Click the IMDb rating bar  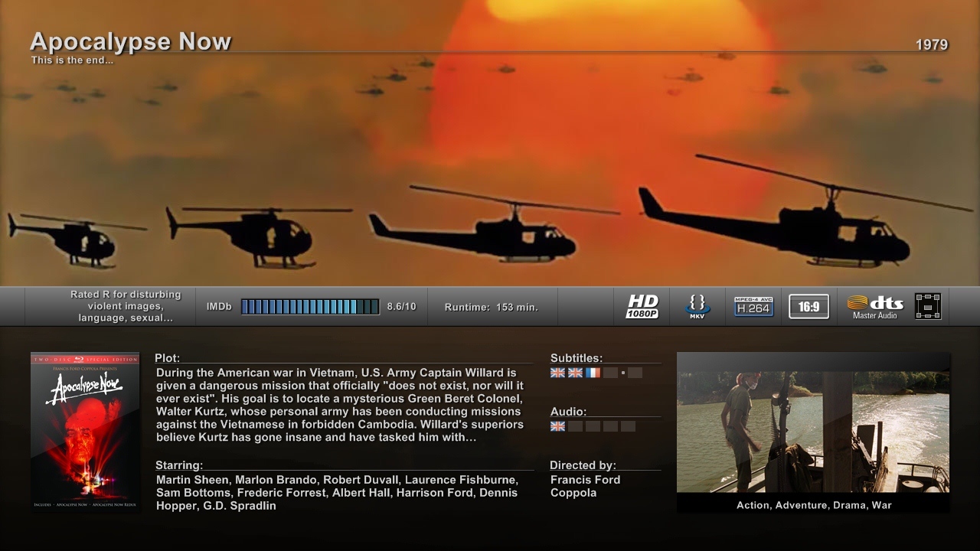(x=310, y=307)
